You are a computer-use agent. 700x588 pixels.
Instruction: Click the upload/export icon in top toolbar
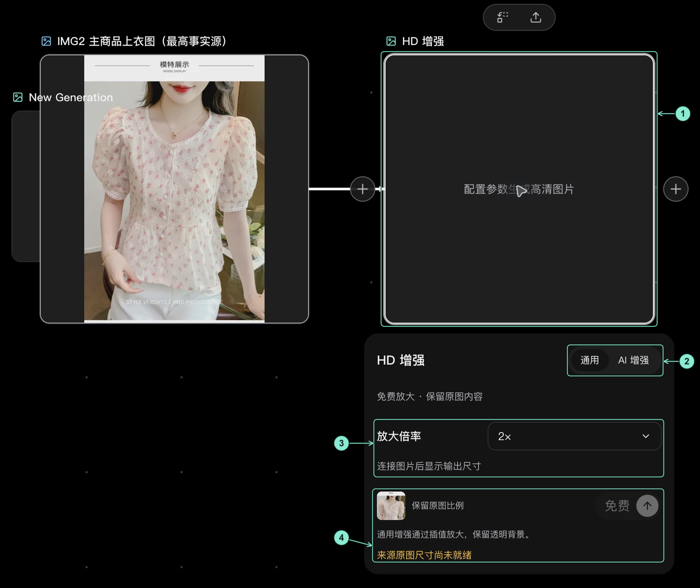tap(535, 17)
